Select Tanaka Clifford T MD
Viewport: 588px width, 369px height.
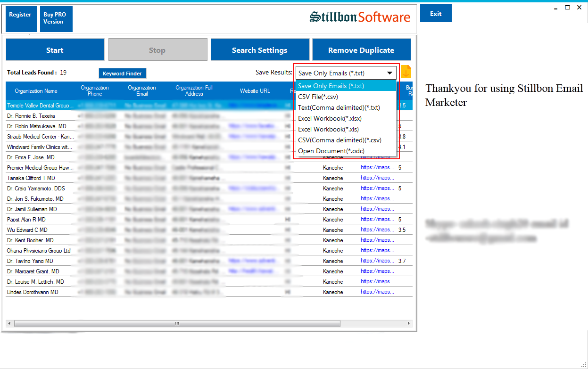pyautogui.click(x=31, y=178)
